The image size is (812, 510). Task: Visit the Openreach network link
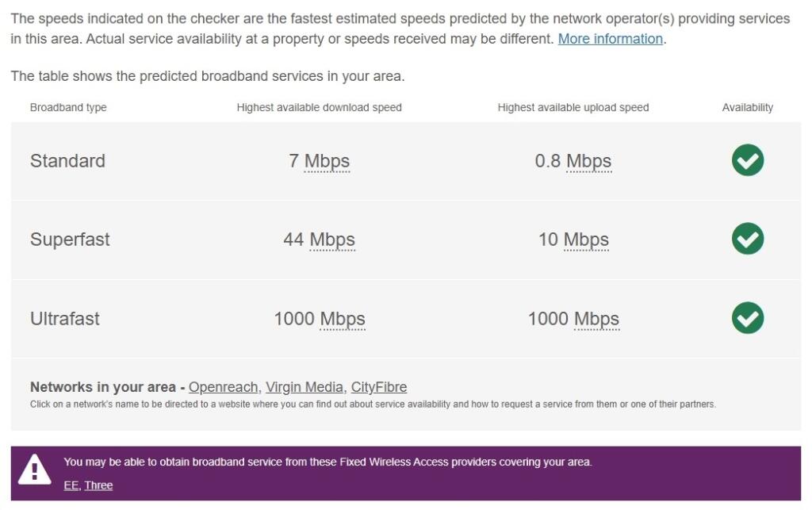(x=223, y=387)
